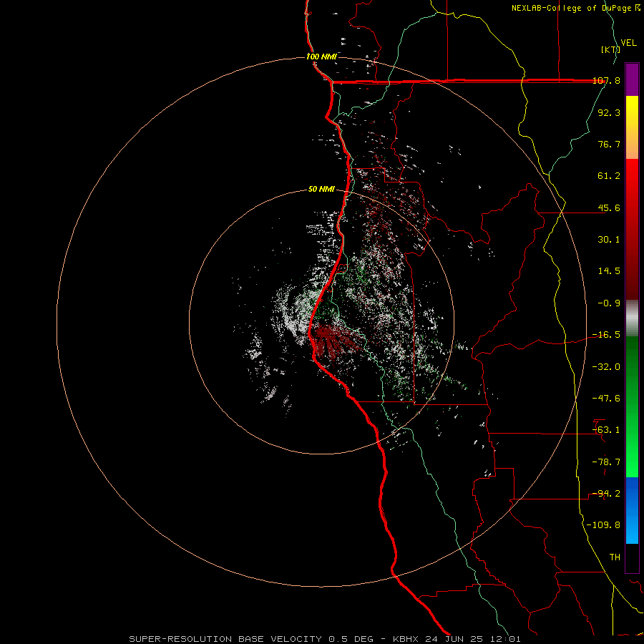Click the 100 NMI range ring label
The image size is (644, 644).
click(321, 57)
